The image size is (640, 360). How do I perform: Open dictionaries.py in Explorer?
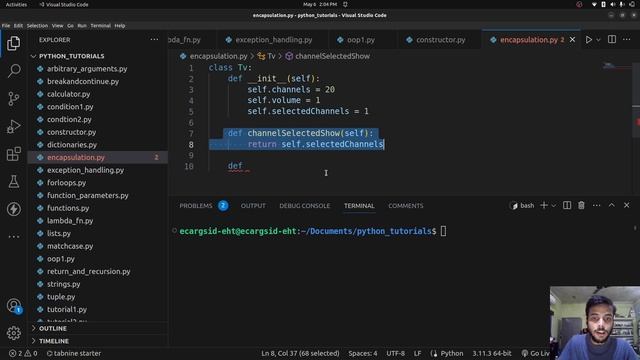pos(71,145)
